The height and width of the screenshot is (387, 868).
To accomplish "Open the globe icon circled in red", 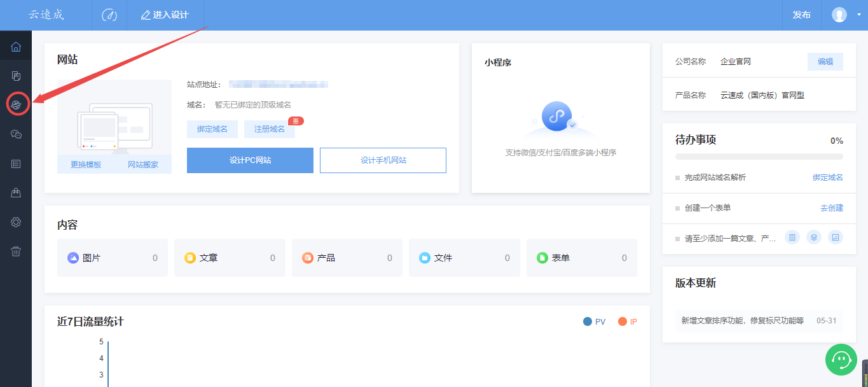I will coord(17,104).
